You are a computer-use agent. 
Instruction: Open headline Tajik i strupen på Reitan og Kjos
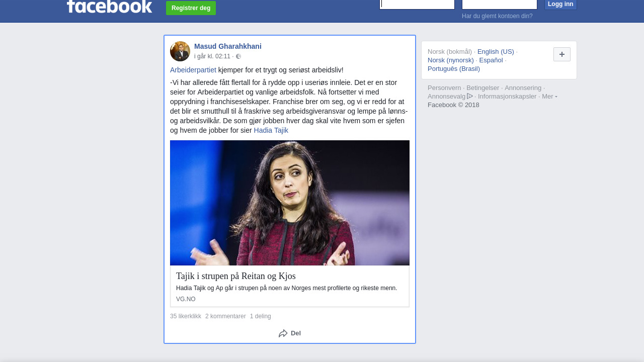236,276
